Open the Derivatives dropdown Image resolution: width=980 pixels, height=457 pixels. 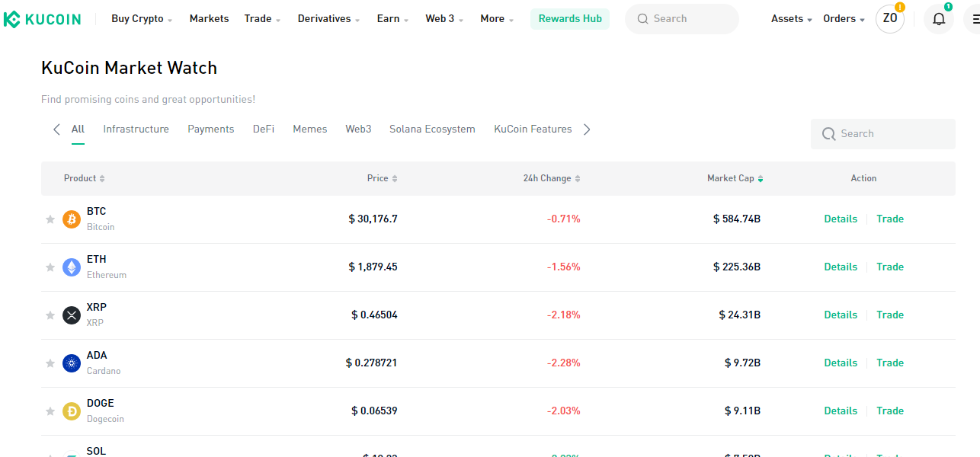(x=328, y=19)
